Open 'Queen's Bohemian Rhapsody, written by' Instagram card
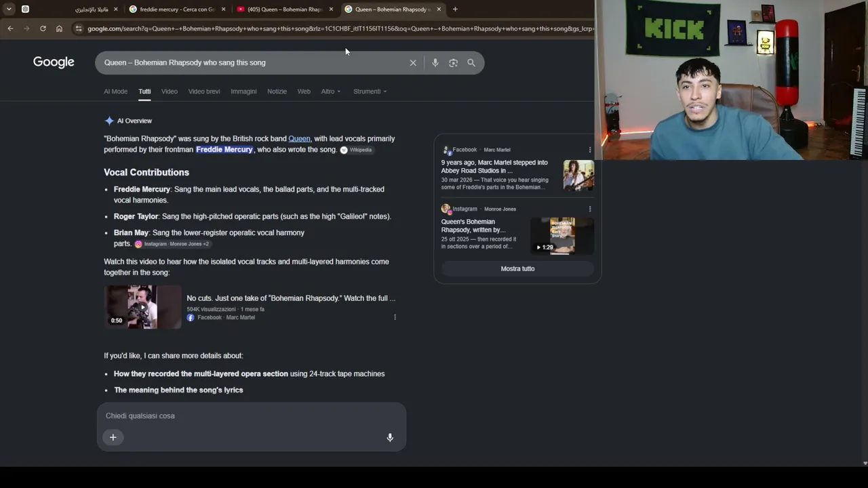This screenshot has height=488, width=868. click(473, 226)
